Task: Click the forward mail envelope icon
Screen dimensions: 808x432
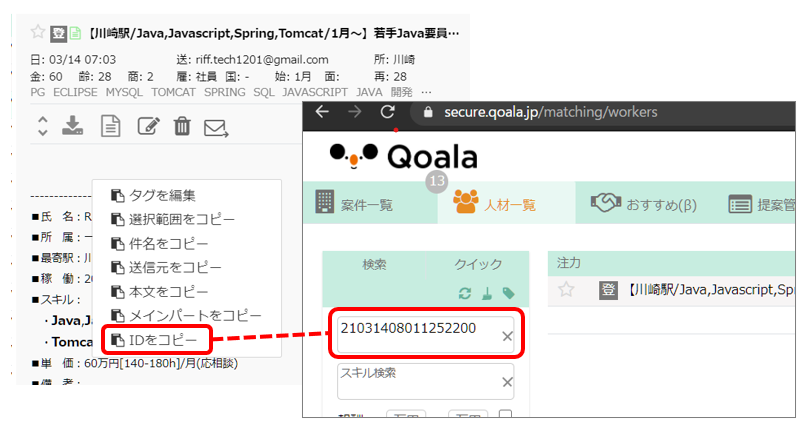Action: coord(216,127)
